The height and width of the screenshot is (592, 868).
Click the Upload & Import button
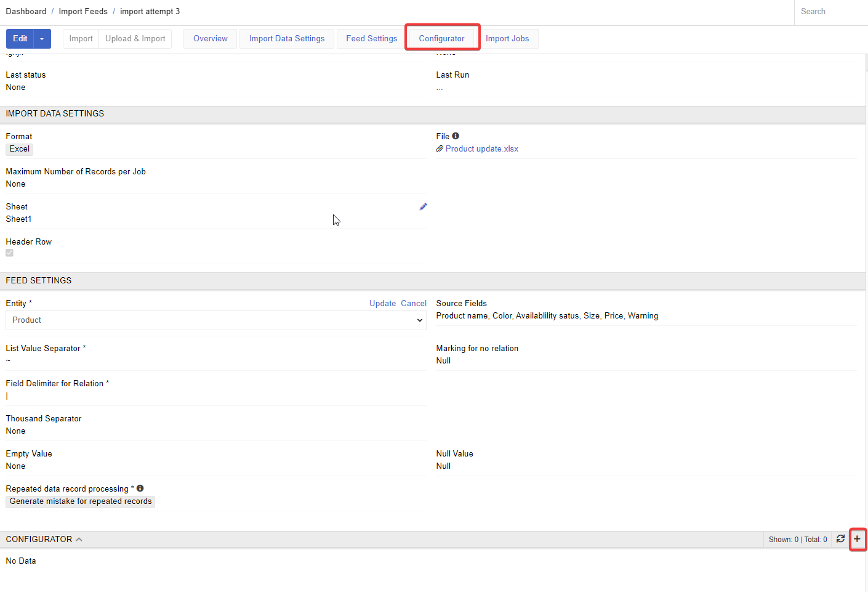tap(135, 39)
